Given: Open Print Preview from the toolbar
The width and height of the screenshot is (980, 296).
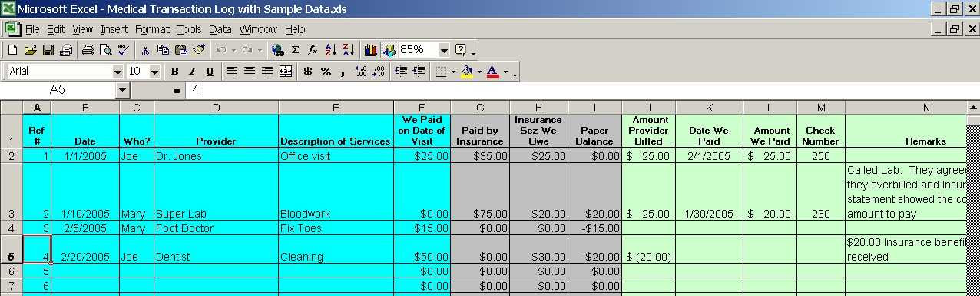Looking at the screenshot, I should (106, 50).
